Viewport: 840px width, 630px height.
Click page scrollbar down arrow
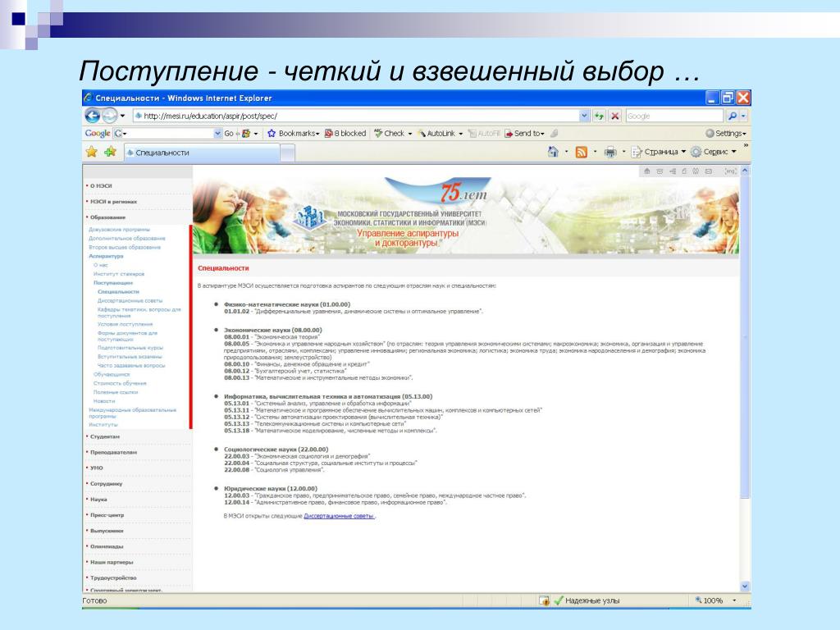[x=745, y=586]
